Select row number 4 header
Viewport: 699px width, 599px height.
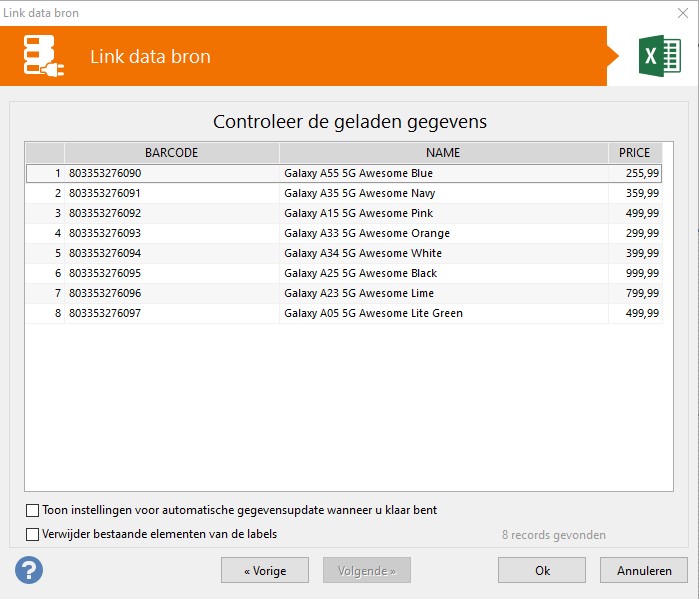click(45, 234)
